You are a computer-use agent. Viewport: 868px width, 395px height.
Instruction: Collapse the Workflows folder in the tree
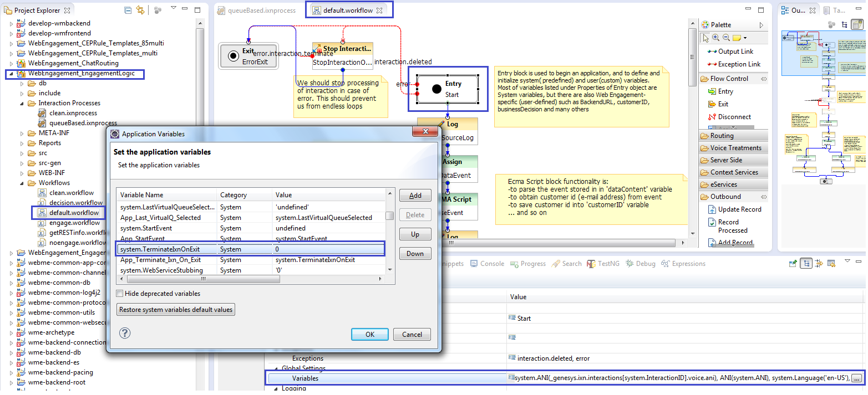coord(22,183)
